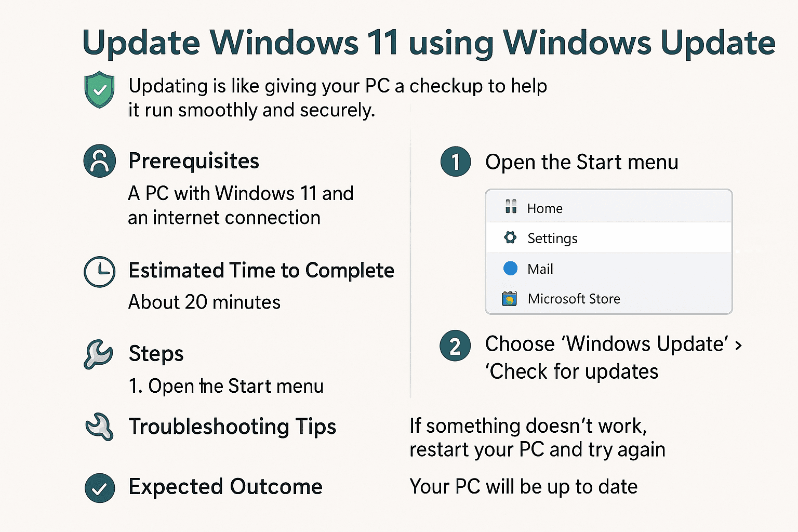This screenshot has height=532, width=798.
Task: Click the Troubleshooting Tips wrench icon
Action: pos(99,427)
